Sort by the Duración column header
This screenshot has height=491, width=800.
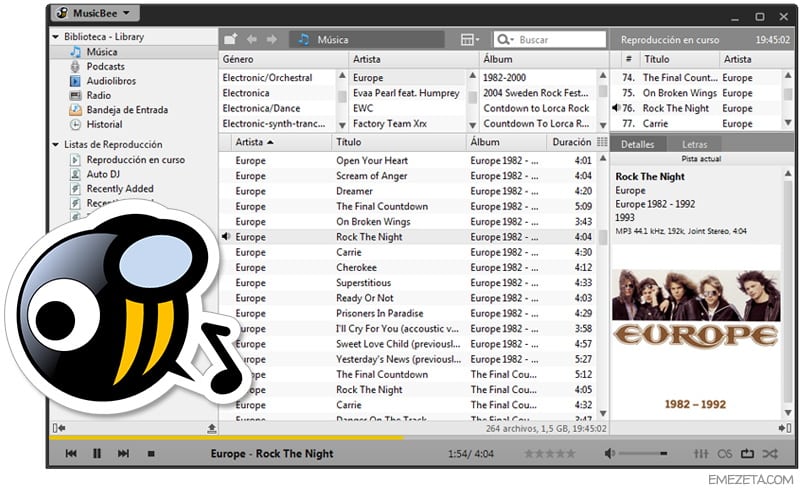[571, 142]
